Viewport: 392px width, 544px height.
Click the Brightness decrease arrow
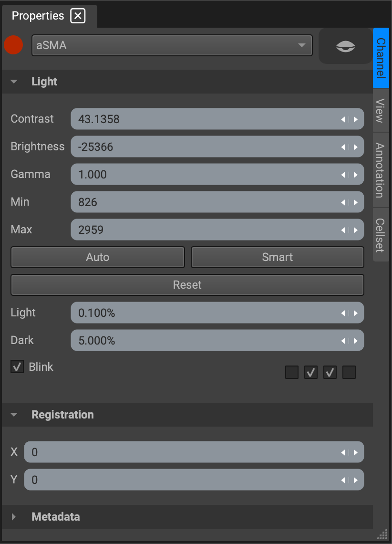(343, 147)
